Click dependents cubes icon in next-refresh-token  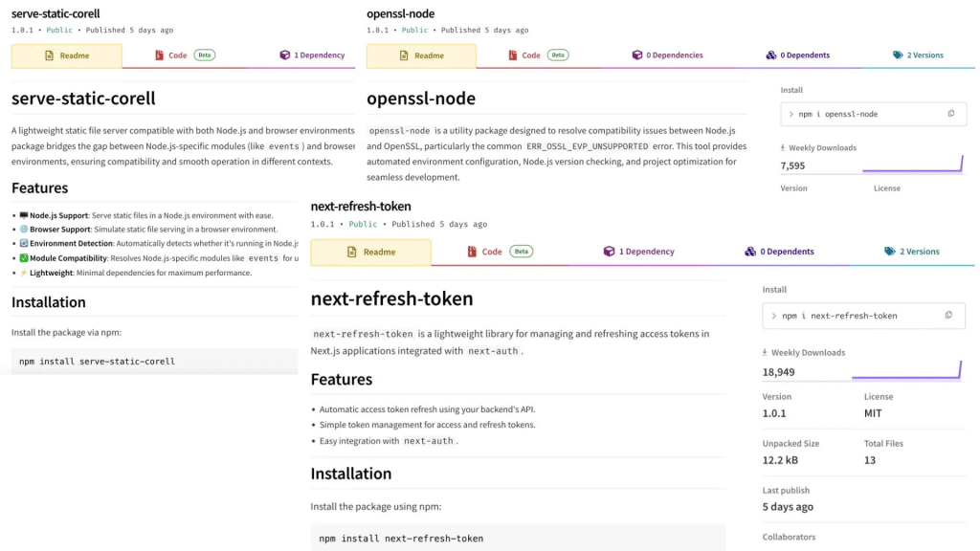[750, 252]
